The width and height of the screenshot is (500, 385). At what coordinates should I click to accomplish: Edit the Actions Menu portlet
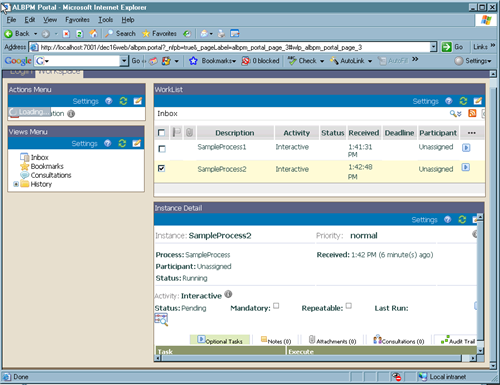[138, 101]
